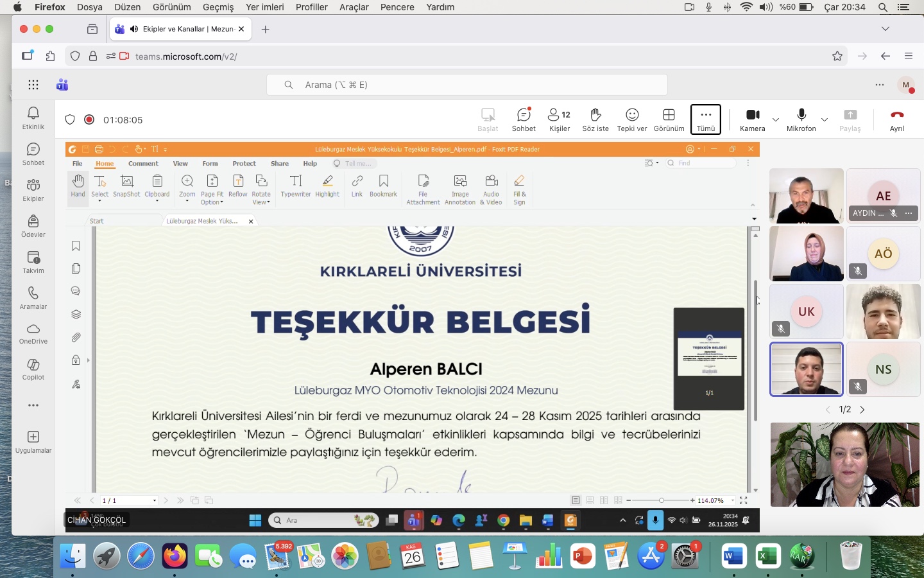Open Ödevler in the Teams sidebar
This screenshot has width=924, height=578.
pyautogui.click(x=33, y=225)
